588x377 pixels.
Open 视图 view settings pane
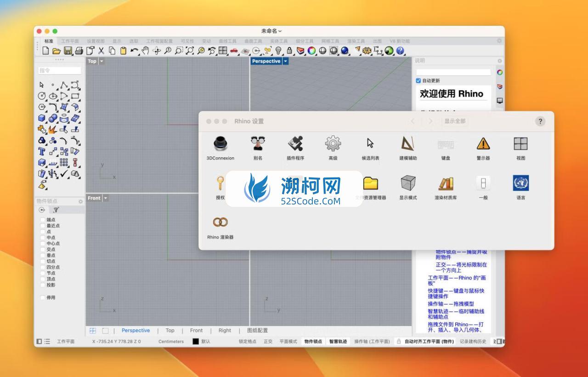520,148
